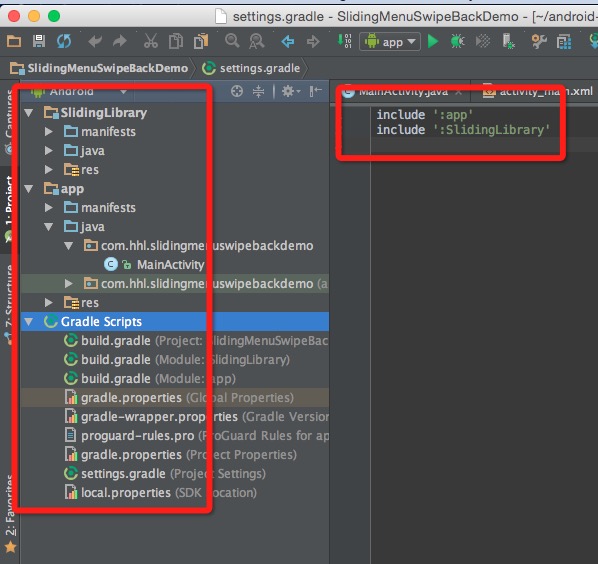Click the include ':app' code line
This screenshot has width=598, height=564.
424,114
